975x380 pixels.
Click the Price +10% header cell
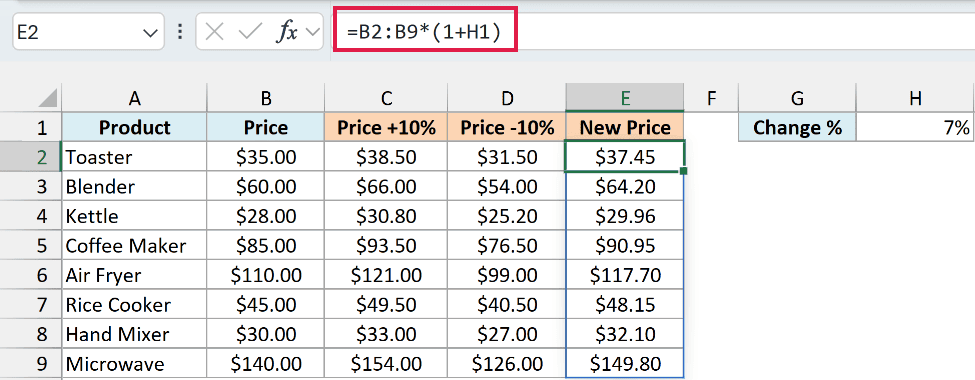[x=386, y=127]
